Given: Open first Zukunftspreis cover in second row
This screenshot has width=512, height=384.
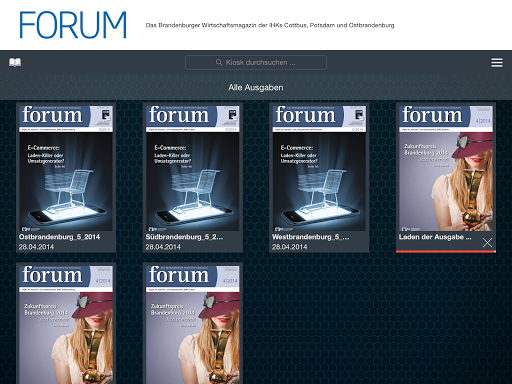Looking at the screenshot, I should pyautogui.click(x=66, y=325).
